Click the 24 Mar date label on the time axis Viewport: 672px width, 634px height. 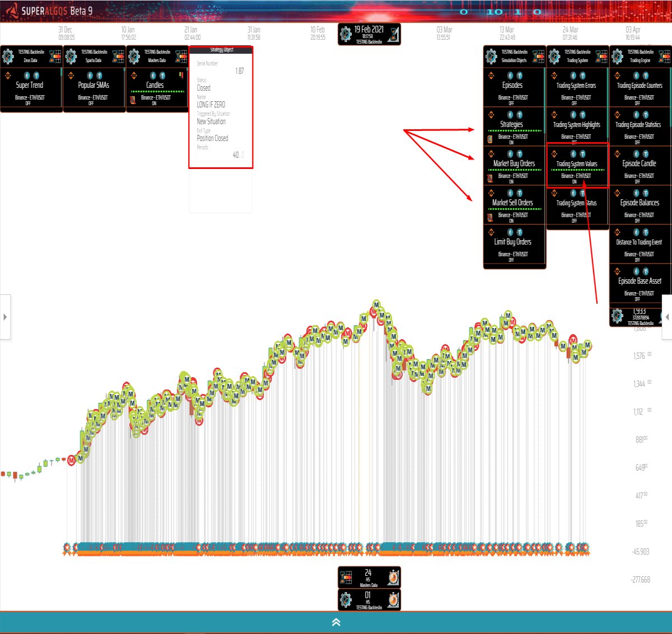pos(571,30)
